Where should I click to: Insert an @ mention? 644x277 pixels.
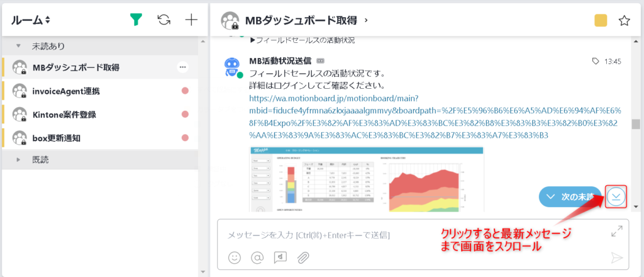coord(257,257)
